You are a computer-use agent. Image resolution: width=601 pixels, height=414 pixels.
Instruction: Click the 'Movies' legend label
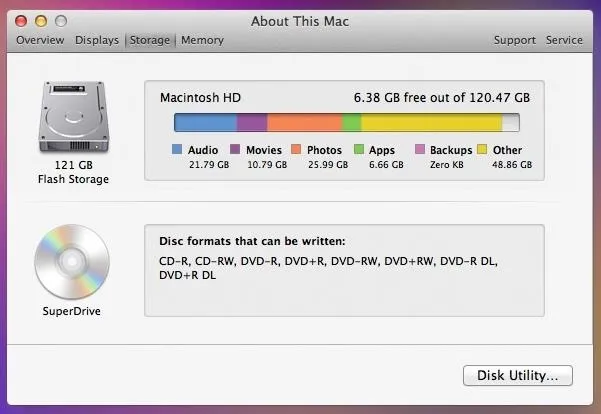pyautogui.click(x=264, y=150)
